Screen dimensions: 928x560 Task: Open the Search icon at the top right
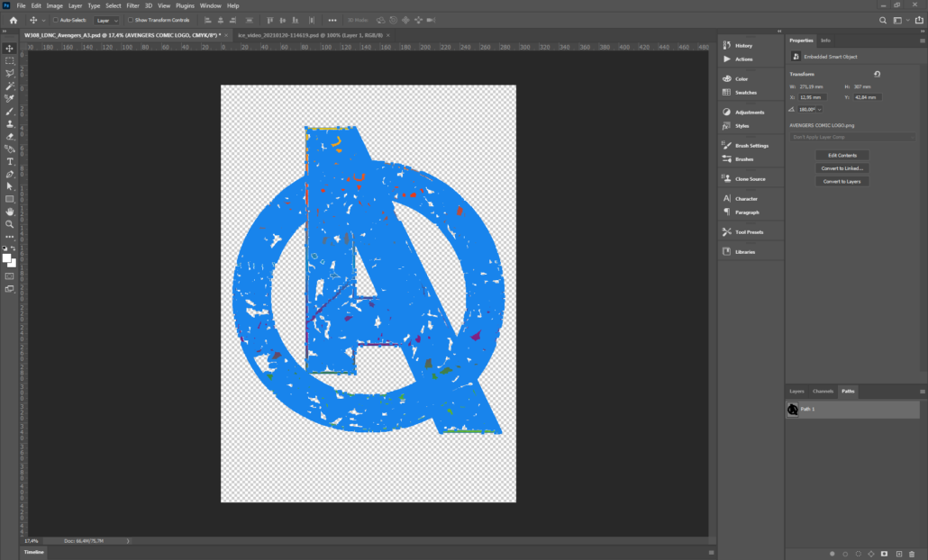pos(882,20)
